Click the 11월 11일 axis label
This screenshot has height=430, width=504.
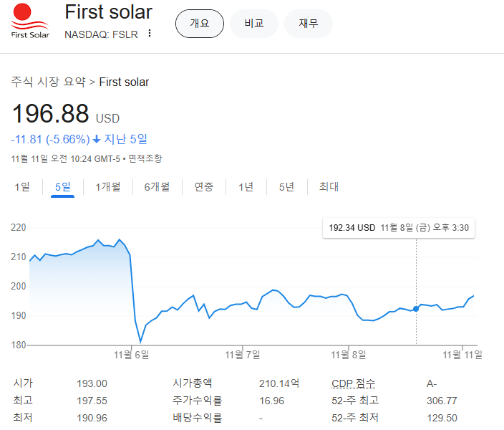462,355
